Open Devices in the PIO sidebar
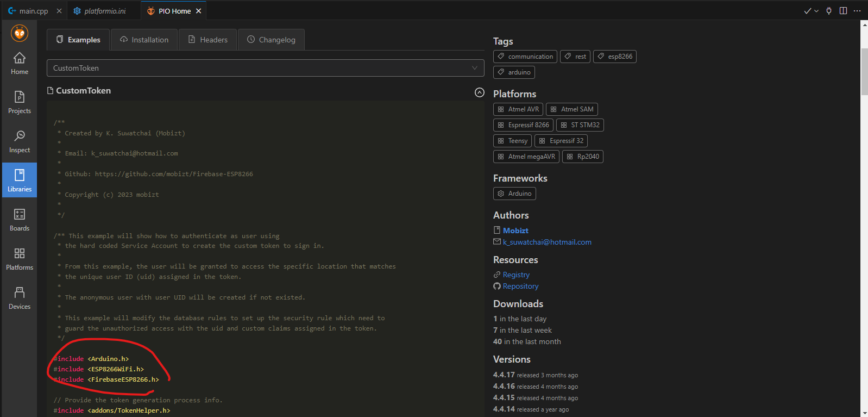The width and height of the screenshot is (868, 417). pos(20,298)
